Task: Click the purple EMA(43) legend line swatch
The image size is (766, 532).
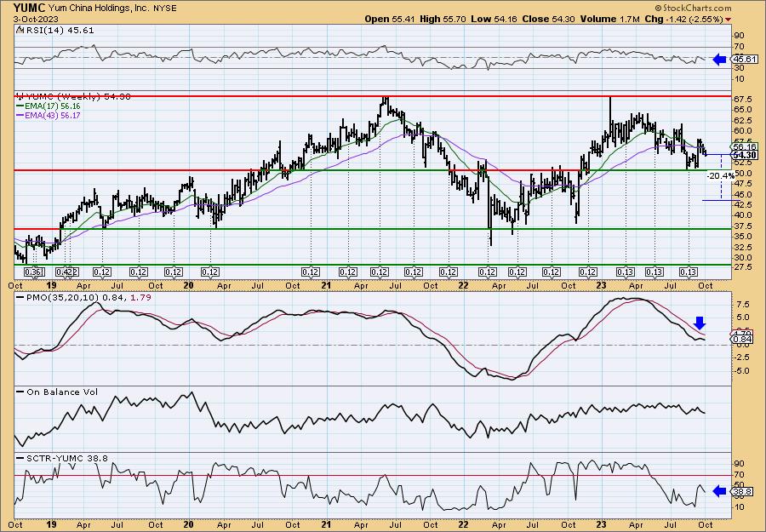Action: tap(20, 115)
